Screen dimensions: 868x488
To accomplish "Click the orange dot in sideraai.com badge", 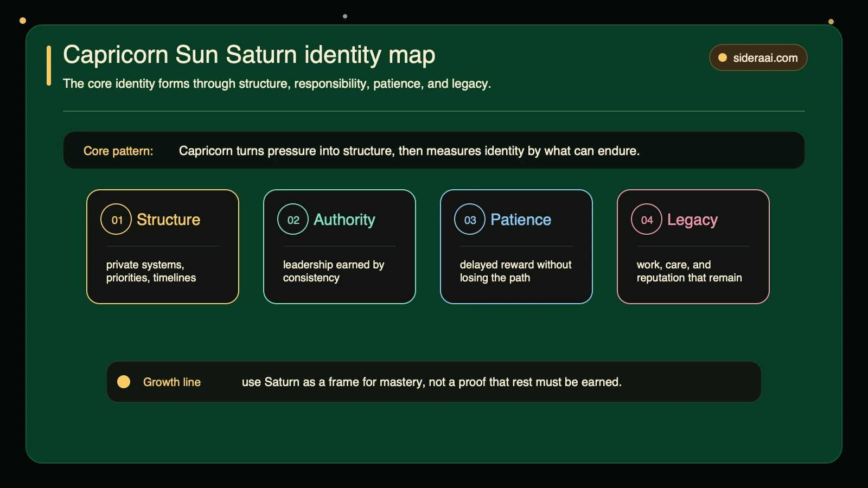I will [723, 57].
